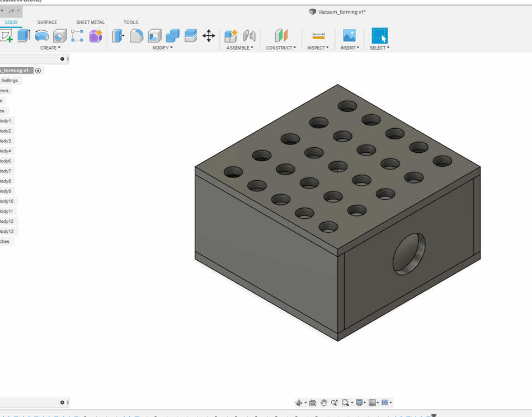Select Body7 in the browser tree
Screen dimensions: 532x417
(6, 171)
